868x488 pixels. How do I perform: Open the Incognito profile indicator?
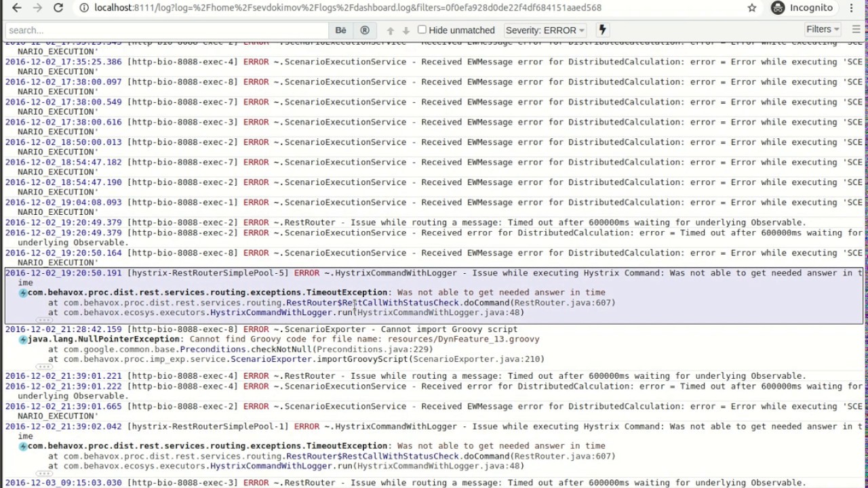pos(802,7)
